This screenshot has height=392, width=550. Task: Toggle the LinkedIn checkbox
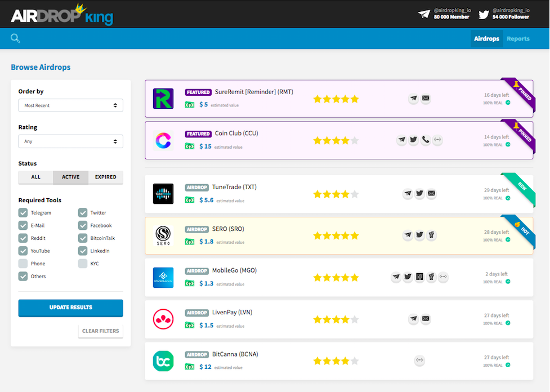click(x=83, y=251)
